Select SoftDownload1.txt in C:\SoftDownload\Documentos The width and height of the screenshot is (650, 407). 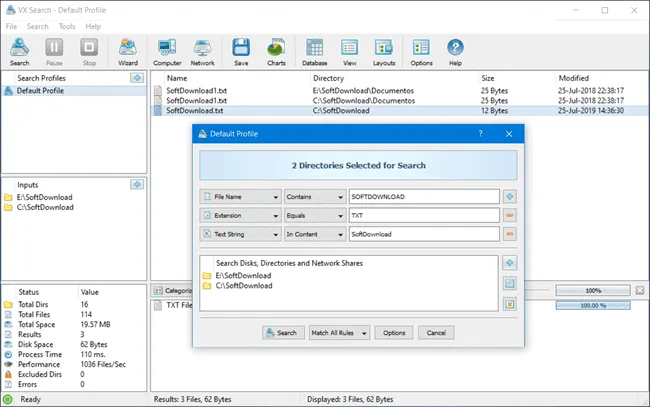pos(400,101)
